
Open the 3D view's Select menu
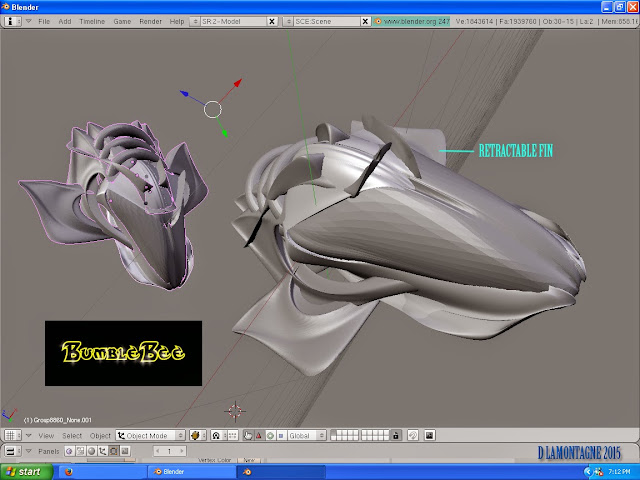72,436
